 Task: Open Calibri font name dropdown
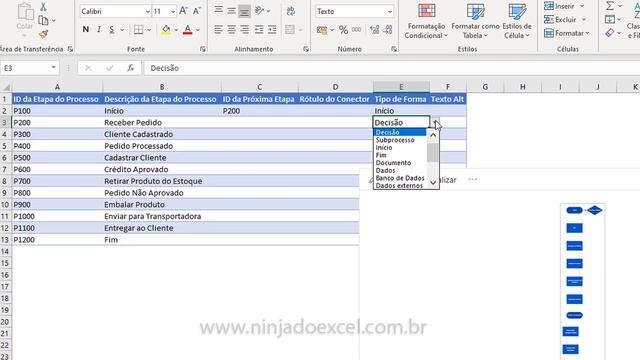tap(147, 11)
